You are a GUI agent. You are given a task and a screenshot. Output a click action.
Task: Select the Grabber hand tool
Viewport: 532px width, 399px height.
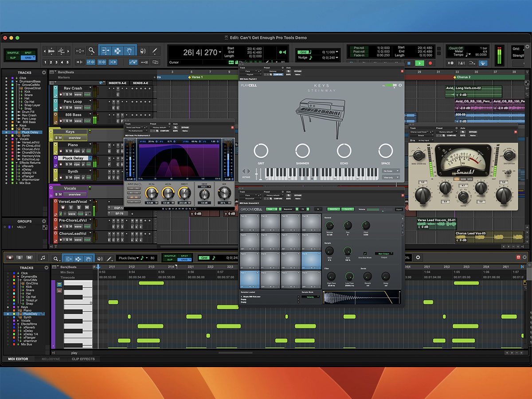point(129,50)
